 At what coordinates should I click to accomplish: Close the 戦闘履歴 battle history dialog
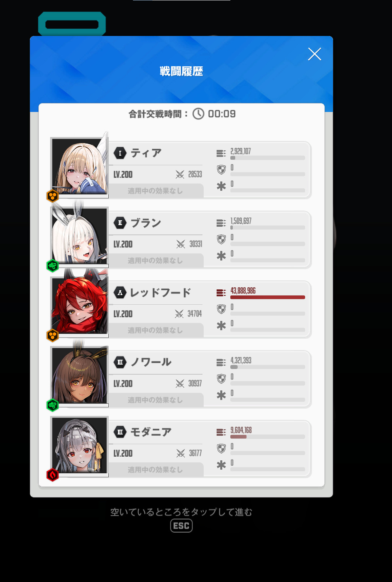coord(314,54)
